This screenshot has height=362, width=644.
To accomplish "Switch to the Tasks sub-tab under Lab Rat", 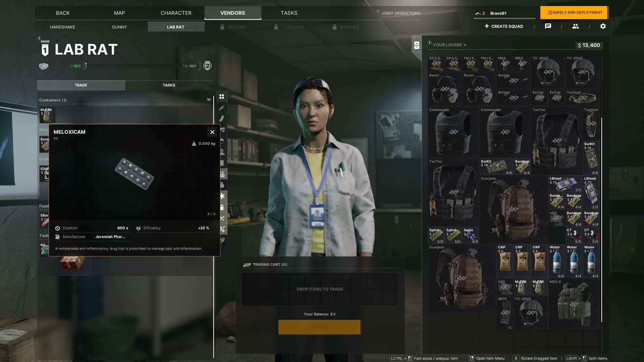I will 169,85.
